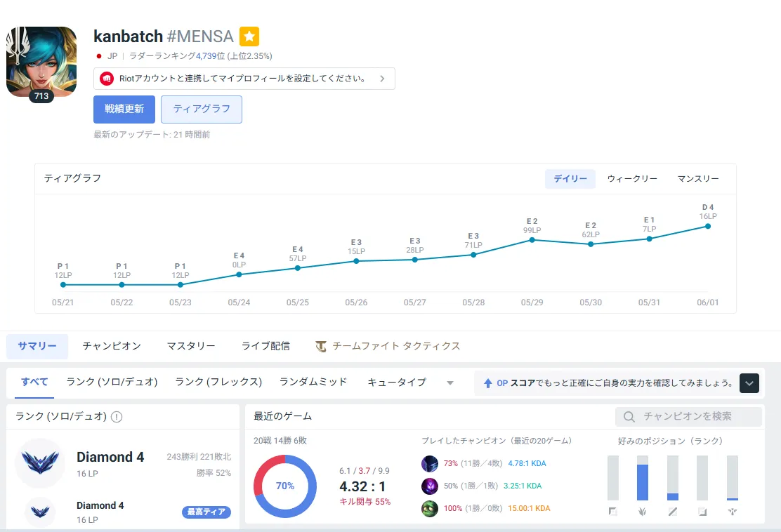781x532 pixels.
Task: Click the bottom lane position icon
Action: (702, 512)
